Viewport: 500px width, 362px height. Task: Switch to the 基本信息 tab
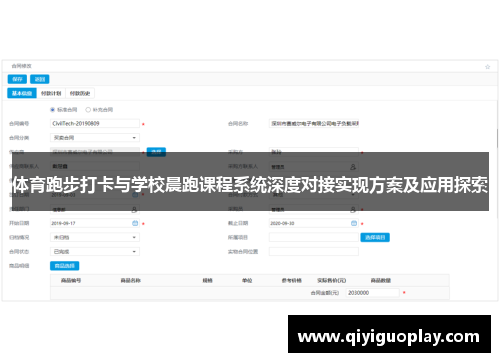coord(22,93)
